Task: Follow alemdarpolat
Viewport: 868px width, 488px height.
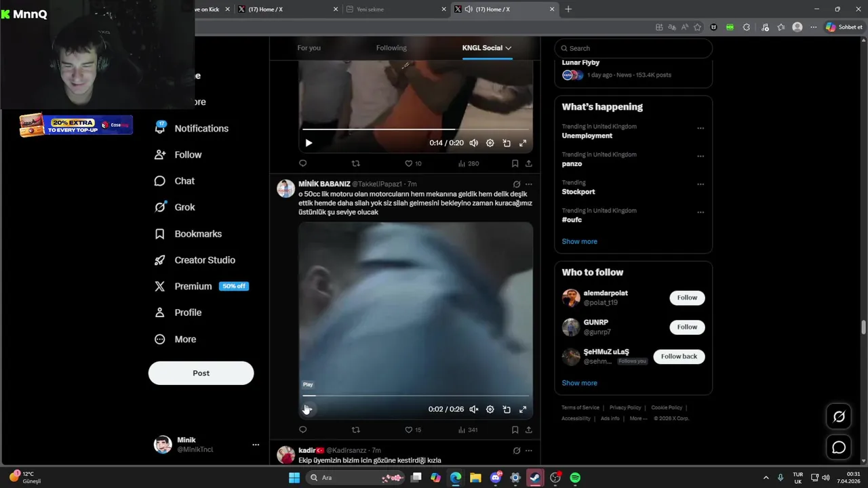Action: 687,298
